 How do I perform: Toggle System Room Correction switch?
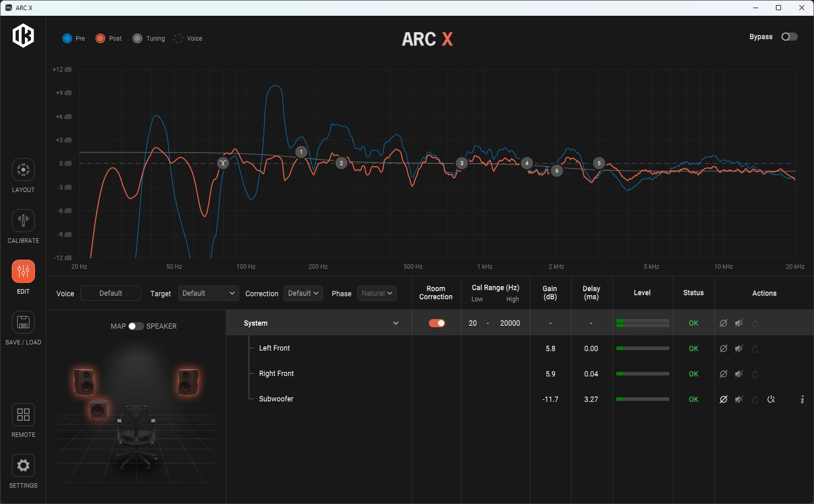437,323
